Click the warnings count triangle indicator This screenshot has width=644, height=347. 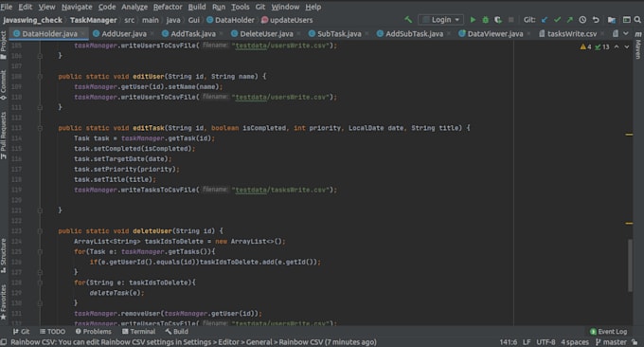(585, 46)
